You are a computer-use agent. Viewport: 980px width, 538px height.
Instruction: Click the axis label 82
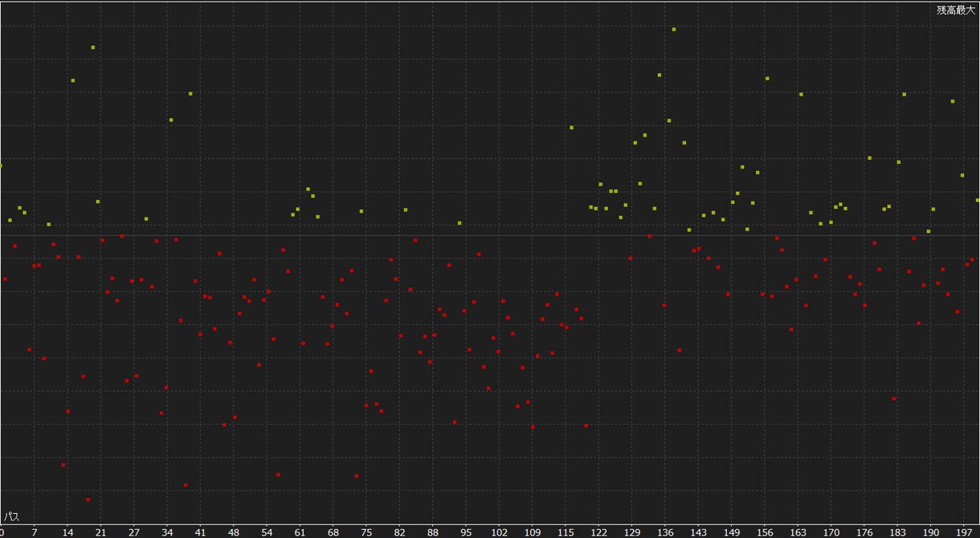click(x=400, y=532)
